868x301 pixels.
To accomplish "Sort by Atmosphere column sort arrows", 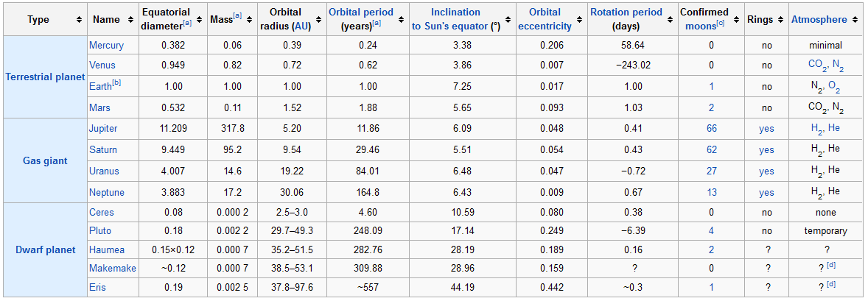I will coord(855,19).
